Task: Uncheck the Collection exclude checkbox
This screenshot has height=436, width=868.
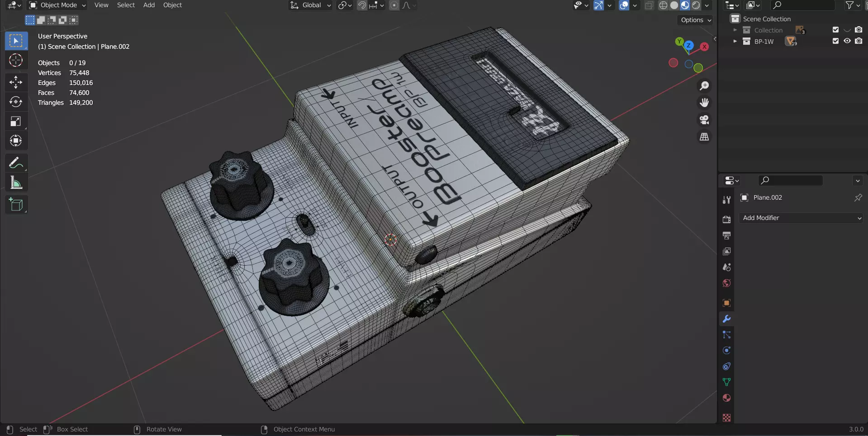Action: click(x=835, y=30)
